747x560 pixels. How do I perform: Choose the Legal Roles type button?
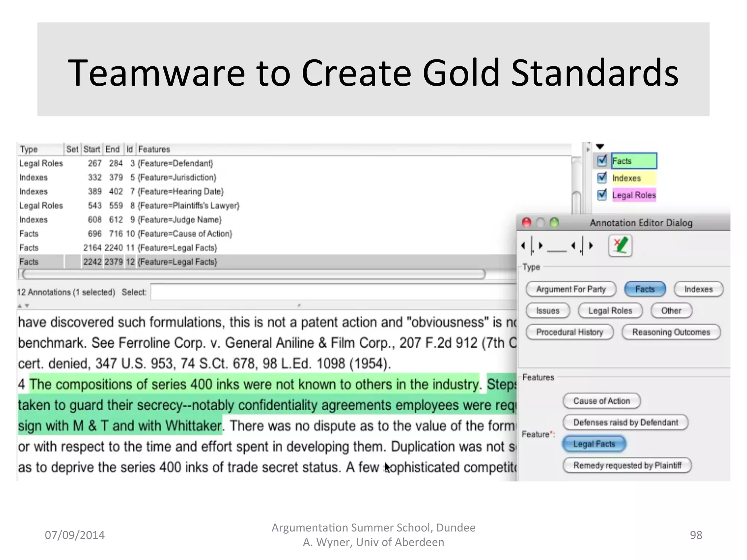click(x=610, y=311)
